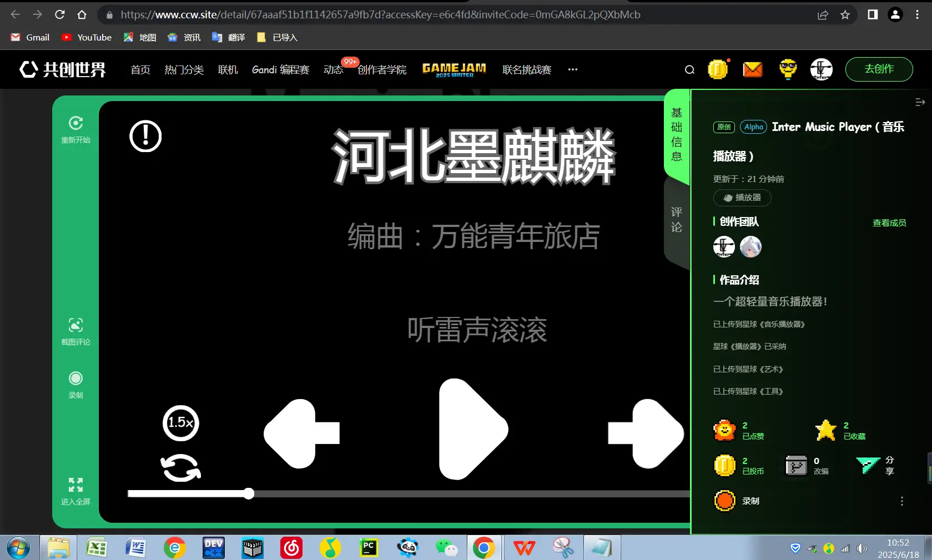
Task: Collapse the info panel arrow icon
Action: click(920, 102)
